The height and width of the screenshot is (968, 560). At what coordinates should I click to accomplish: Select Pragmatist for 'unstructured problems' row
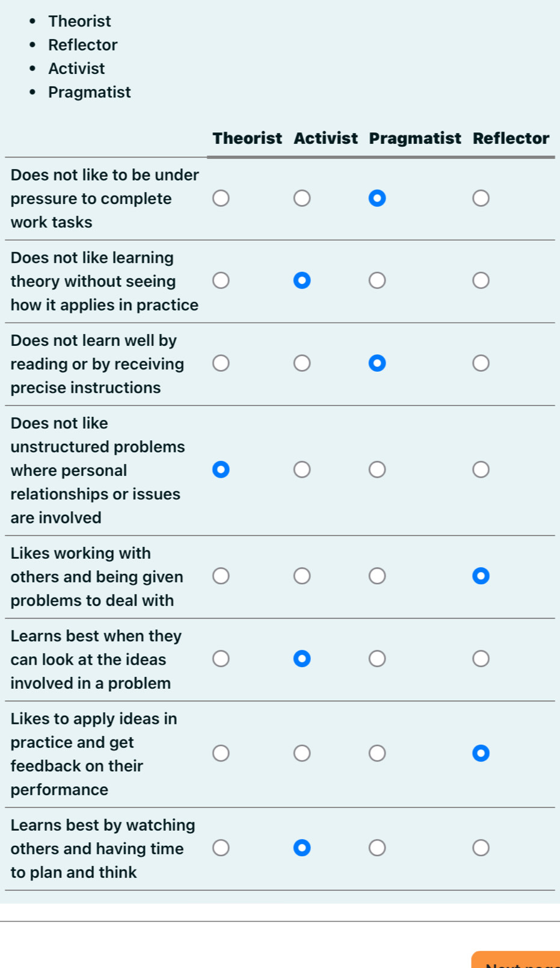(x=377, y=469)
